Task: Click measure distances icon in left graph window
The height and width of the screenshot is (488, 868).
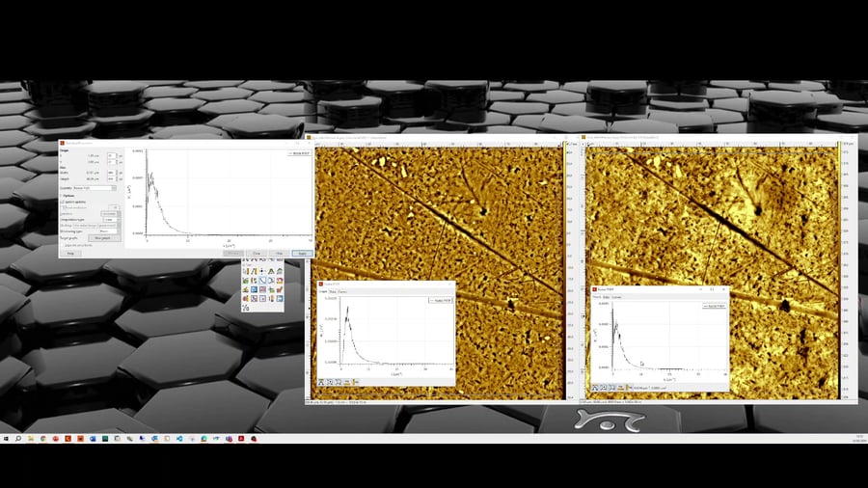Action: pyautogui.click(x=321, y=382)
